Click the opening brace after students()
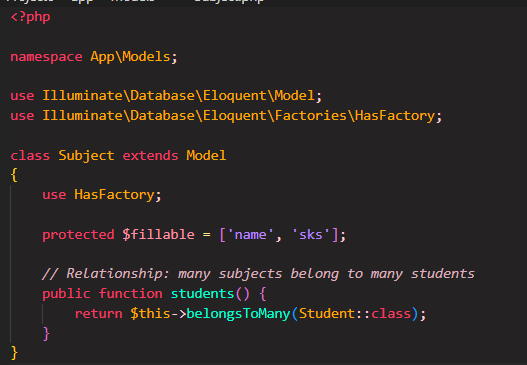The height and width of the screenshot is (365, 527). click(x=263, y=294)
